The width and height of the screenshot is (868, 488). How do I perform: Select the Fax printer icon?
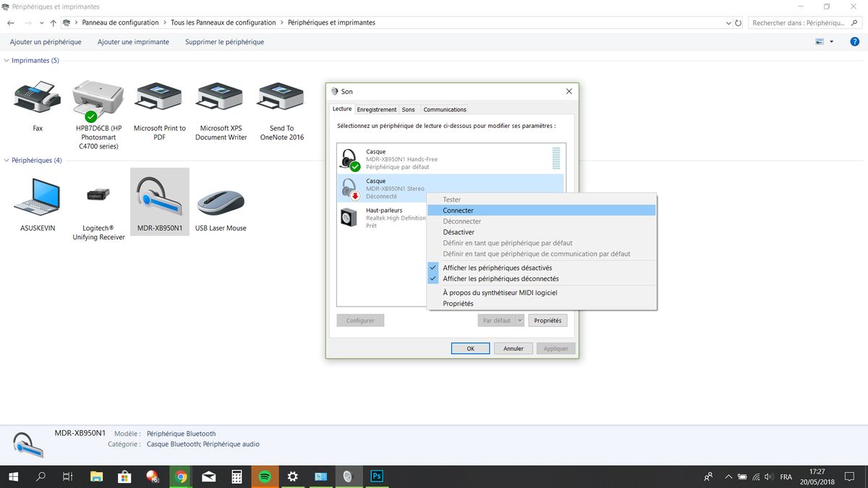click(x=37, y=97)
